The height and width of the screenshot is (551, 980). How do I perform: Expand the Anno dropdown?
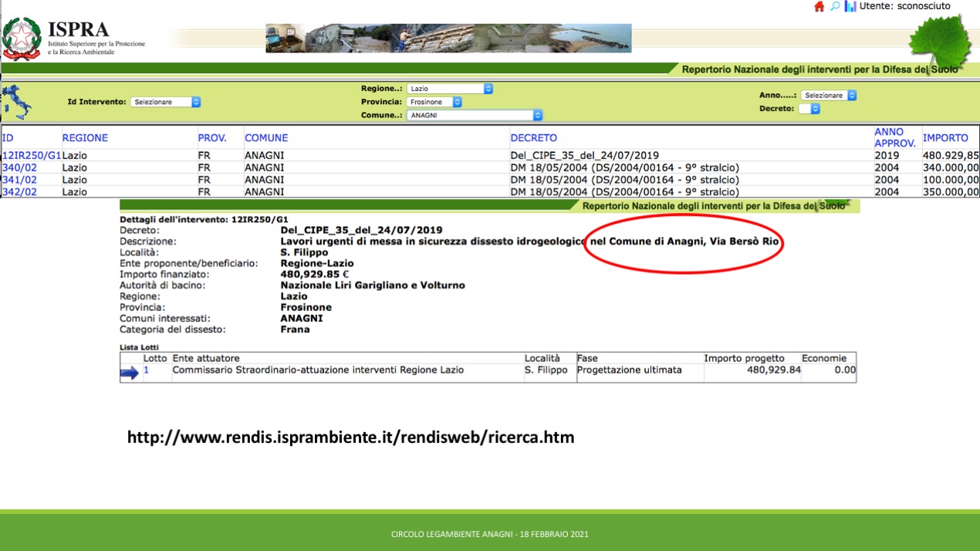point(829,96)
